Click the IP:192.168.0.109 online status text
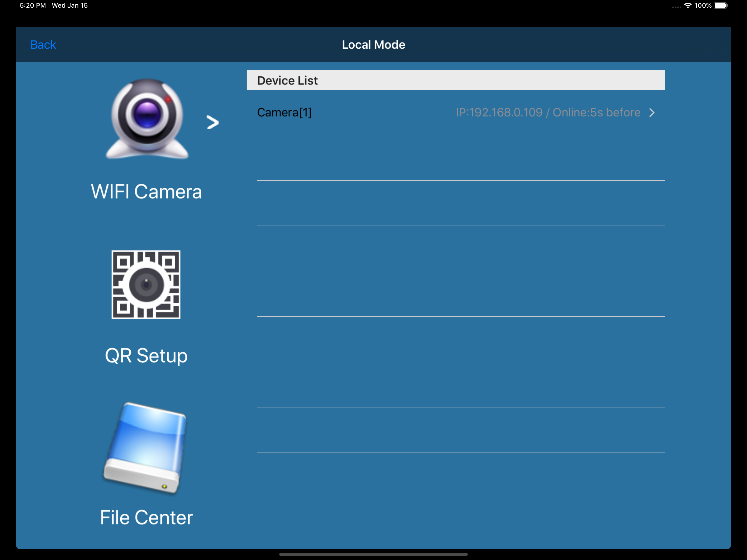747x560 pixels. click(x=548, y=112)
